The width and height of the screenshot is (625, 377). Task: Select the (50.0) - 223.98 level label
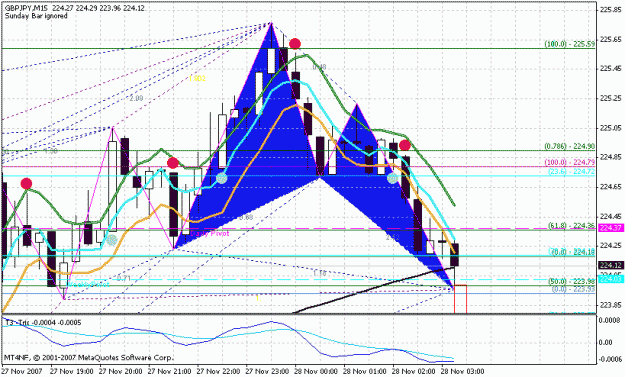(571, 281)
